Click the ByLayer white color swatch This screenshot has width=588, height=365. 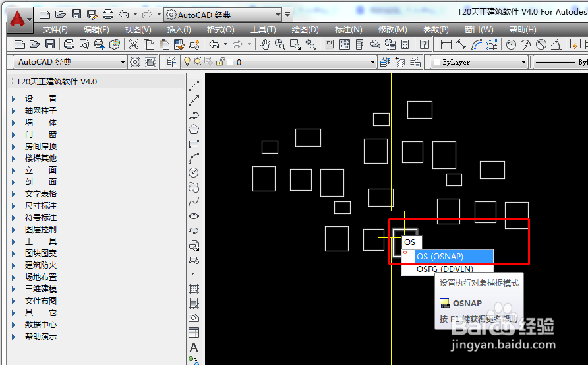coord(437,62)
